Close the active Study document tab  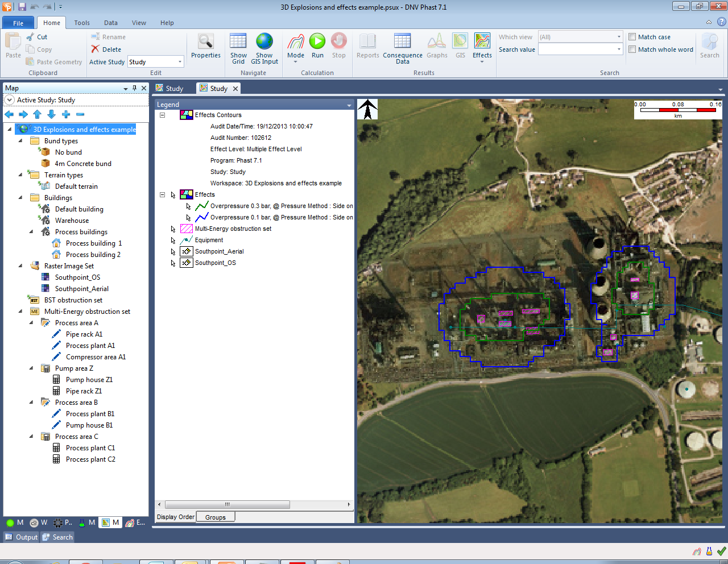tap(235, 88)
